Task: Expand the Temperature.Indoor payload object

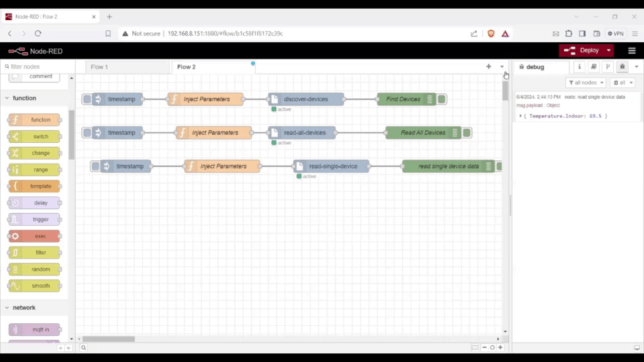Action: click(521, 116)
